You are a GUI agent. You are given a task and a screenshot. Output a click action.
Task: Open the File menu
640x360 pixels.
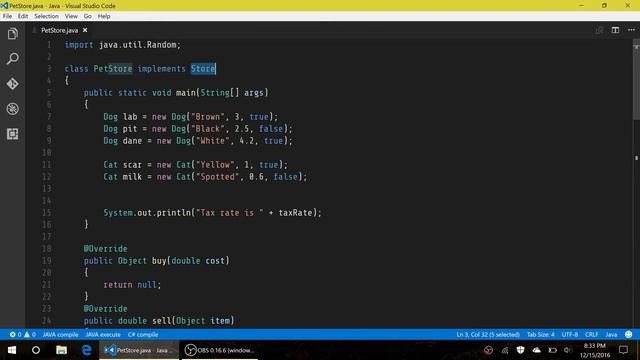point(7,16)
